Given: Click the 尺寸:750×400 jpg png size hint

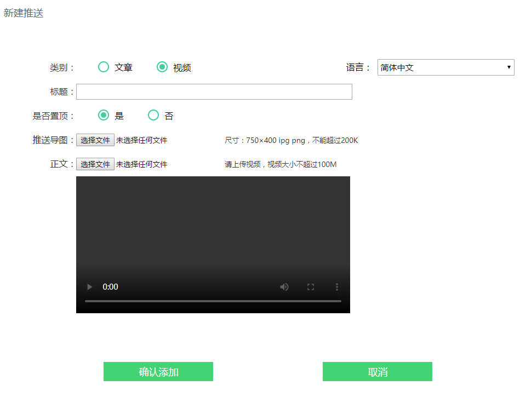Looking at the screenshot, I should tap(291, 140).
